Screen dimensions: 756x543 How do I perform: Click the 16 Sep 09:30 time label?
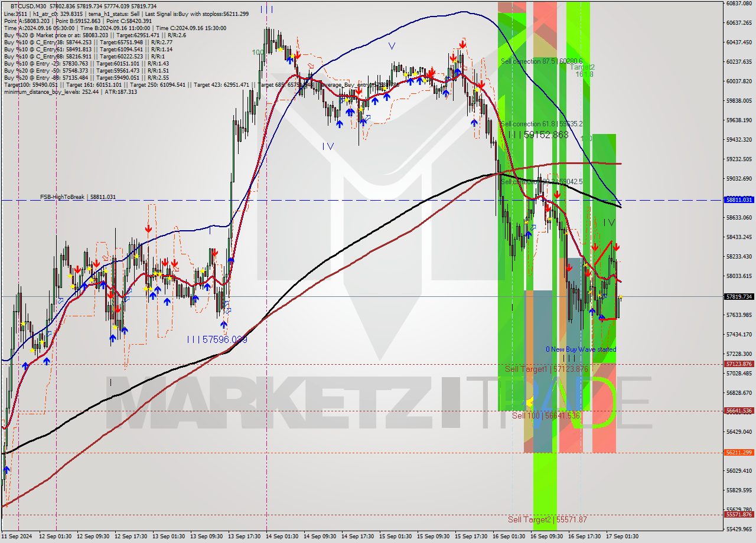(546, 537)
